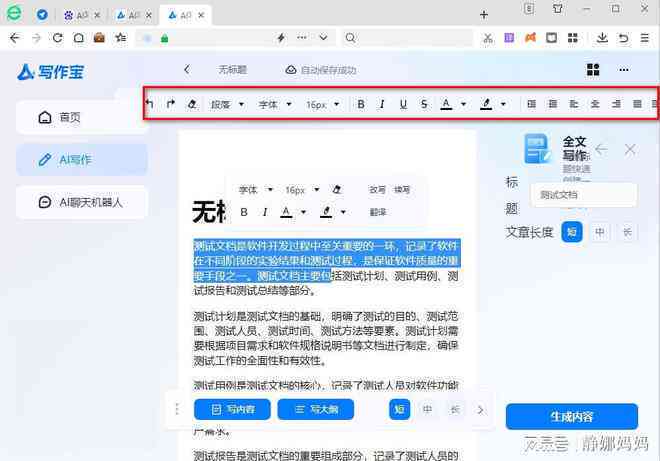
Task: Click the browser home icon
Action: 79,38
